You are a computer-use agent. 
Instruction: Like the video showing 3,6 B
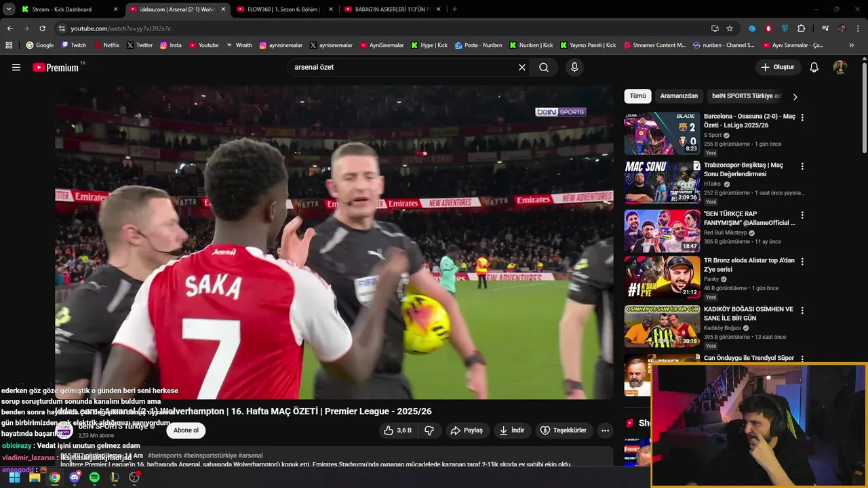coord(398,430)
